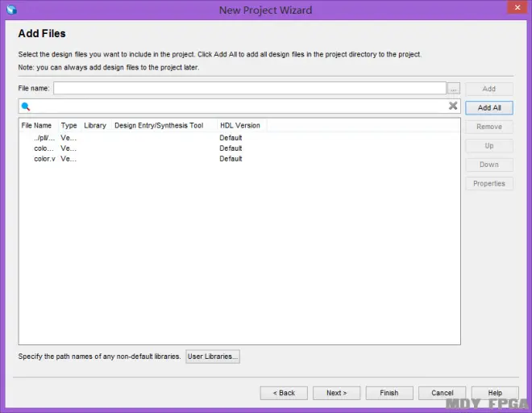This screenshot has height=413, width=532.
Task: Cancel the New Project Wizard
Action: 442,393
